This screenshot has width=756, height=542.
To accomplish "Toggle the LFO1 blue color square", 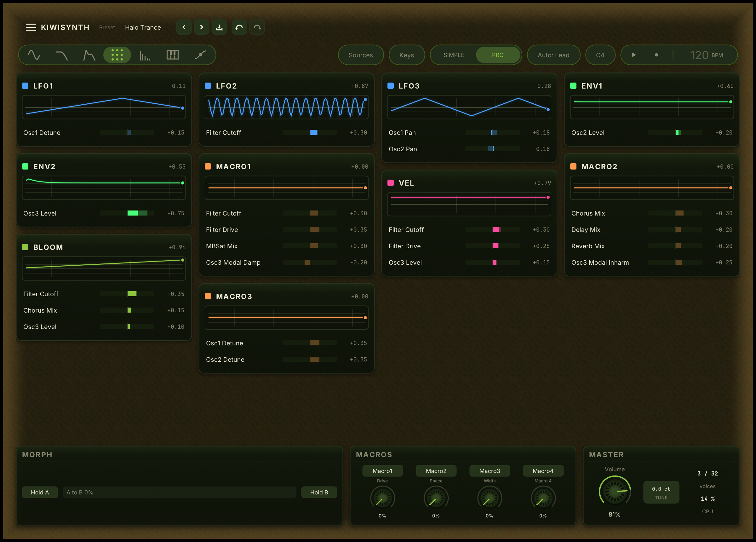I will (x=25, y=86).
